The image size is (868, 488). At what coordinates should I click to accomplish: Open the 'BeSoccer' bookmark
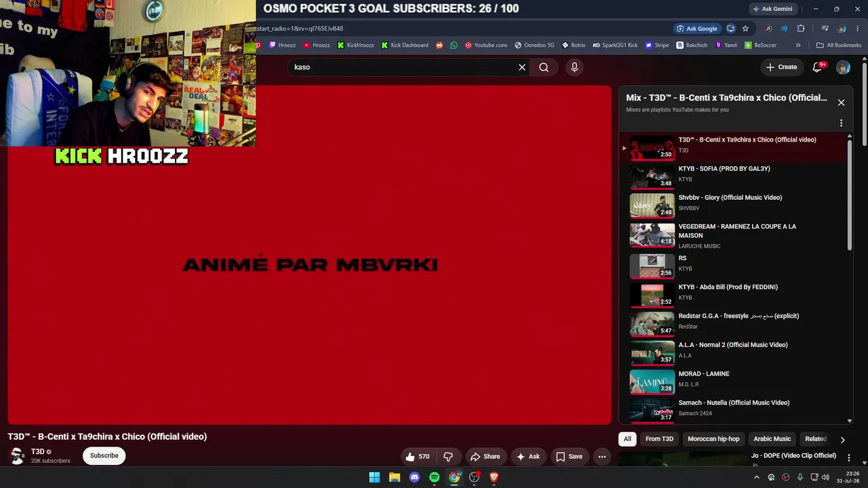click(761, 45)
